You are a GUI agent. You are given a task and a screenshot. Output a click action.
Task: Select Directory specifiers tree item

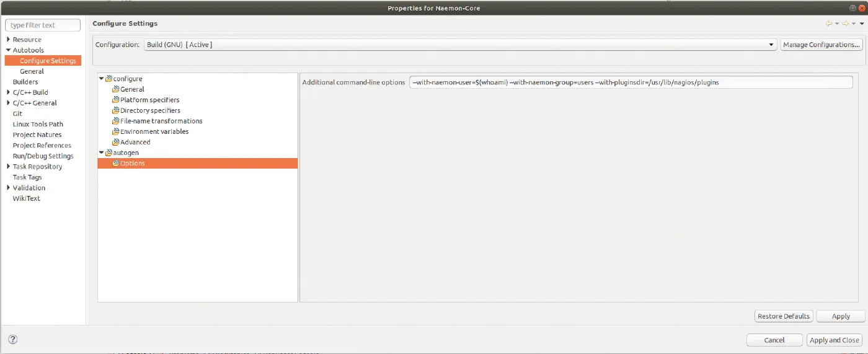point(150,110)
